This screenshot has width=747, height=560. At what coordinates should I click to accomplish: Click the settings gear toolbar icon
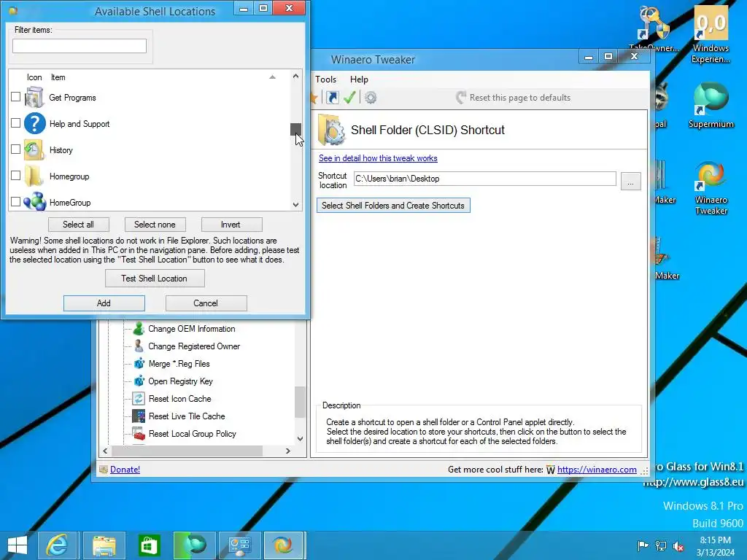tap(371, 98)
